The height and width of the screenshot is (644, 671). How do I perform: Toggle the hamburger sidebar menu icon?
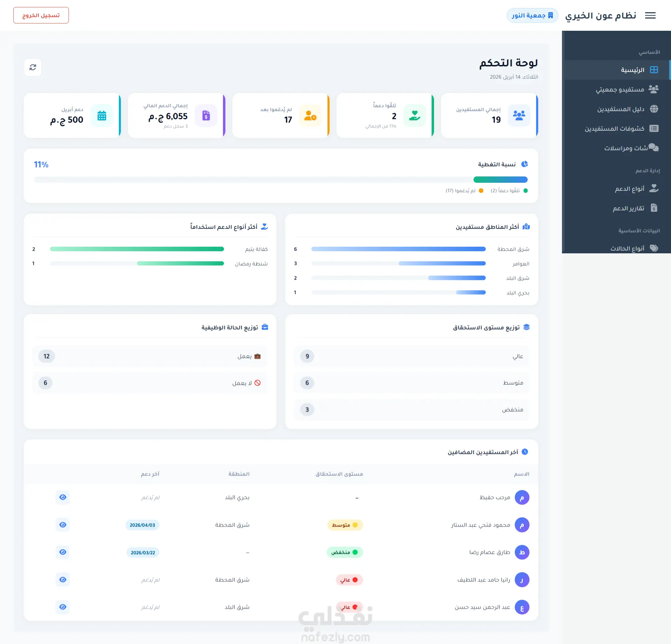tap(650, 15)
